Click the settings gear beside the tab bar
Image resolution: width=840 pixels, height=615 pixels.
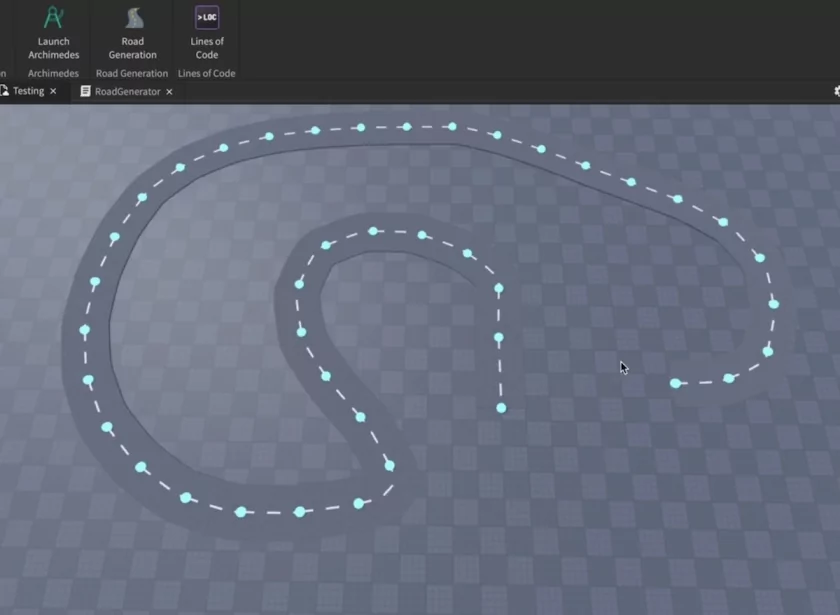(836, 91)
